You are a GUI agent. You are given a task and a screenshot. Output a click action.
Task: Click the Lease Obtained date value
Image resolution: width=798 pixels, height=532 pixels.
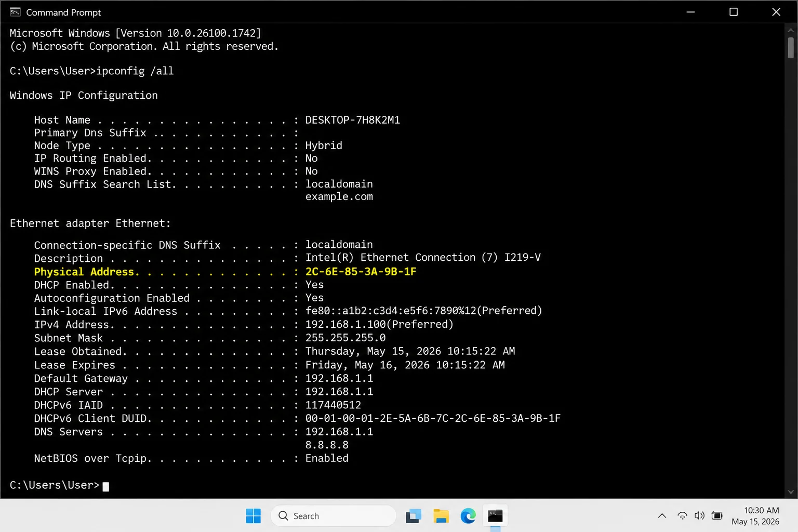pyautogui.click(x=410, y=351)
